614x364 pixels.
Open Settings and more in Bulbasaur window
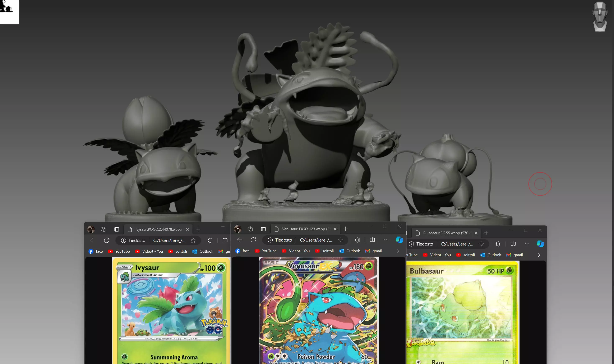click(527, 244)
